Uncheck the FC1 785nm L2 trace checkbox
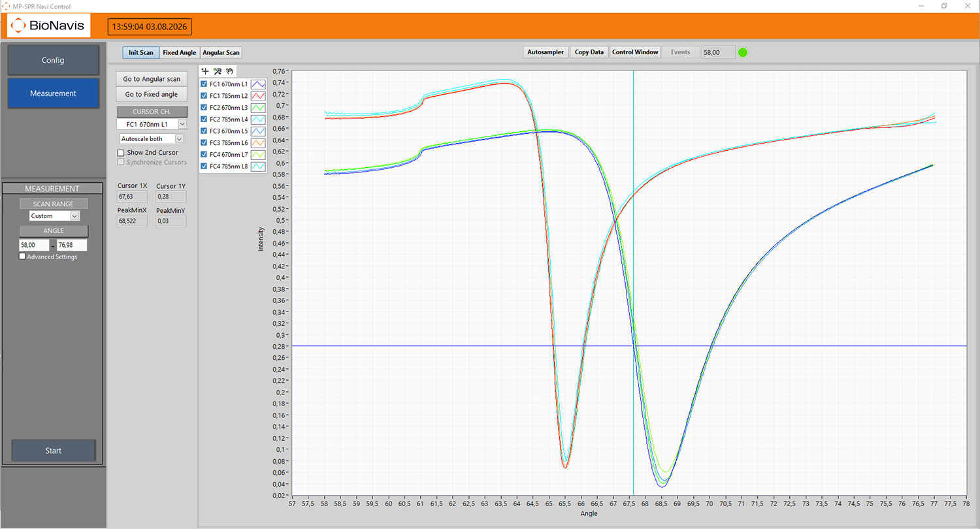Image resolution: width=980 pixels, height=529 pixels. click(x=204, y=96)
